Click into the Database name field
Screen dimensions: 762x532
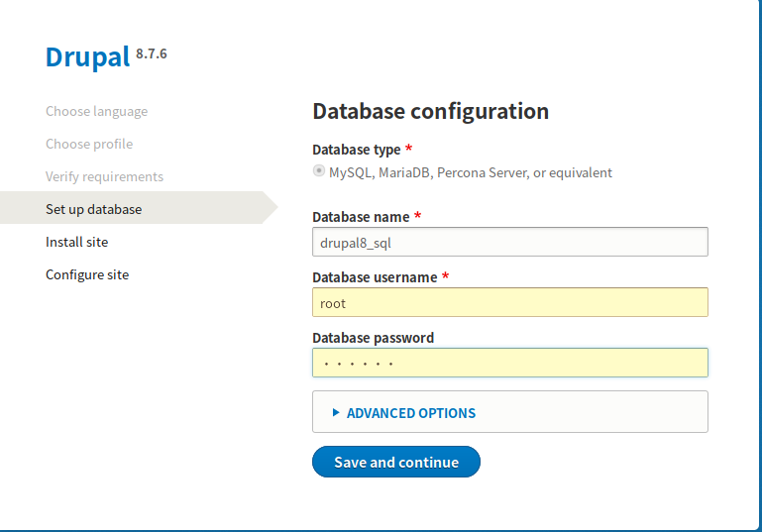pos(509,242)
